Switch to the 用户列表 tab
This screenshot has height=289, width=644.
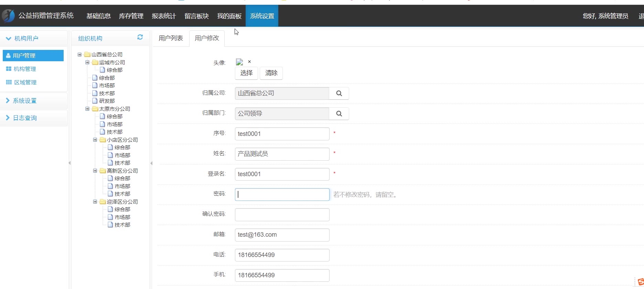tap(171, 38)
